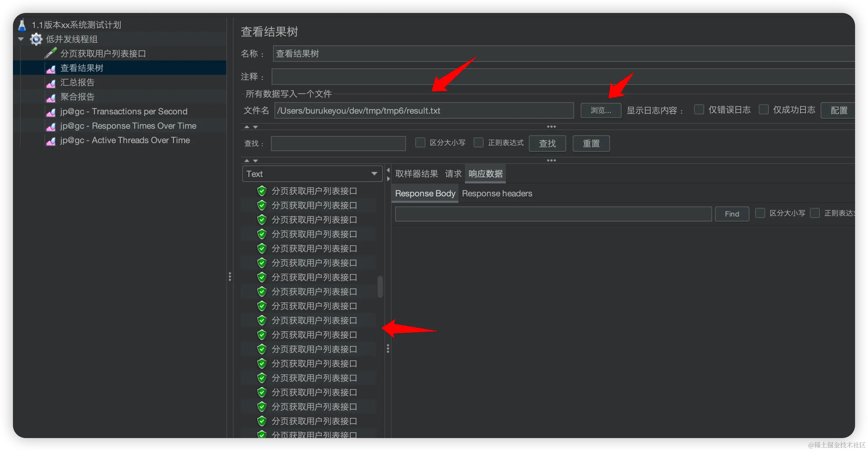Open the Response Body sub-tab
The height and width of the screenshot is (451, 868).
[x=425, y=193]
